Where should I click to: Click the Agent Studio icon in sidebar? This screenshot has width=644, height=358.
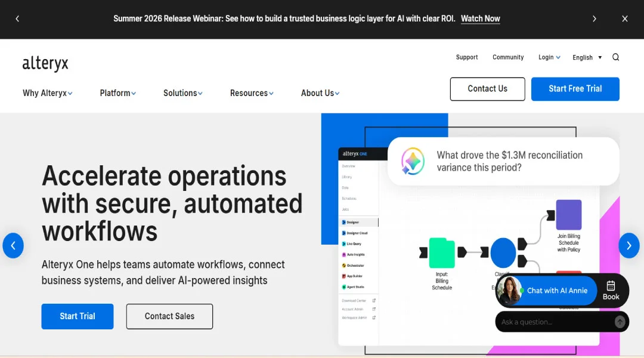tap(344, 287)
